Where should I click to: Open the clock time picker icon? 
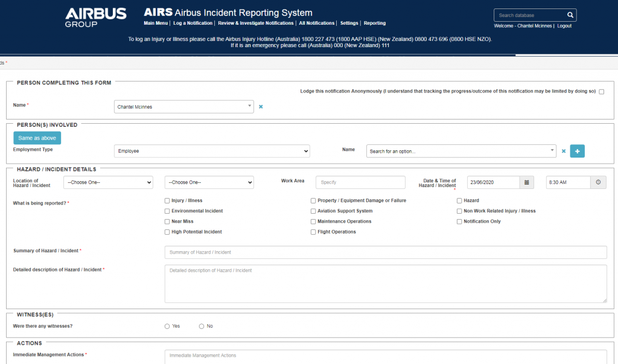pyautogui.click(x=598, y=182)
